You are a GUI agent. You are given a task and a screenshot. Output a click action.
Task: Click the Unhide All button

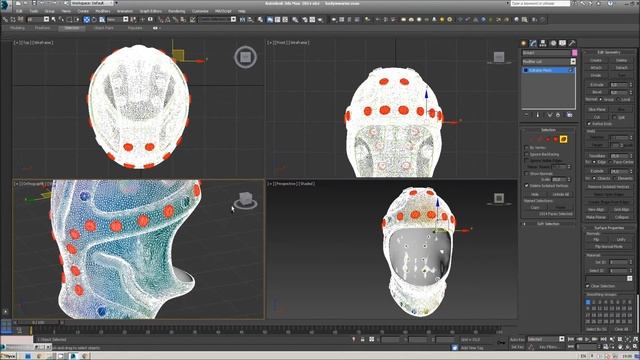click(560, 195)
